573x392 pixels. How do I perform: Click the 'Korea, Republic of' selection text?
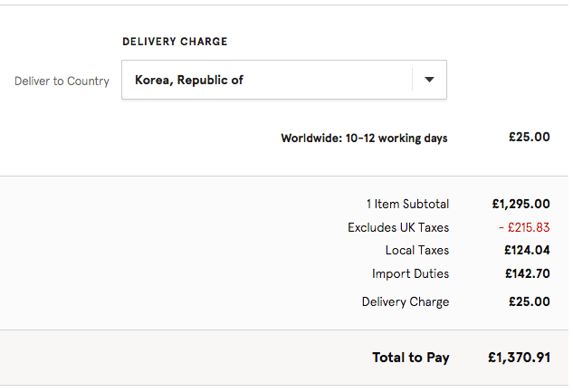point(189,80)
